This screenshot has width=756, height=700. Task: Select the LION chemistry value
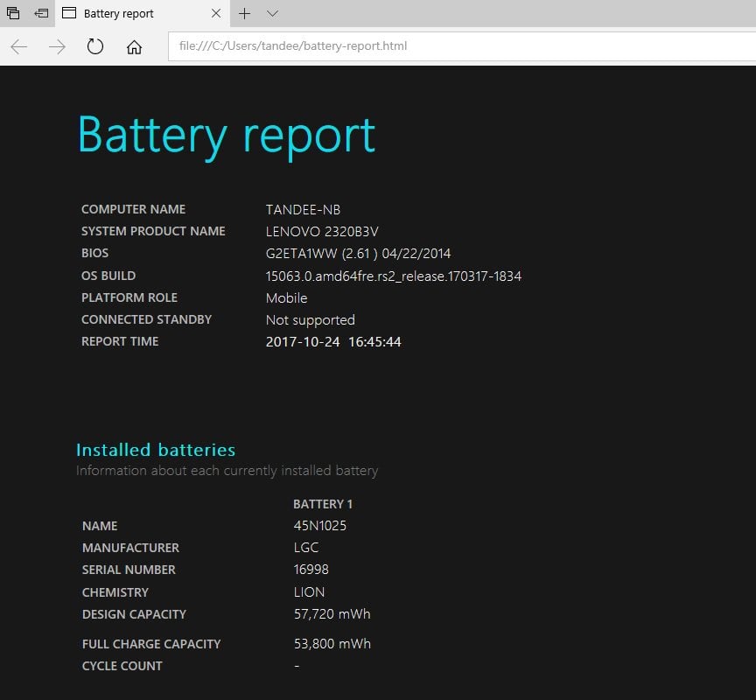pos(309,592)
